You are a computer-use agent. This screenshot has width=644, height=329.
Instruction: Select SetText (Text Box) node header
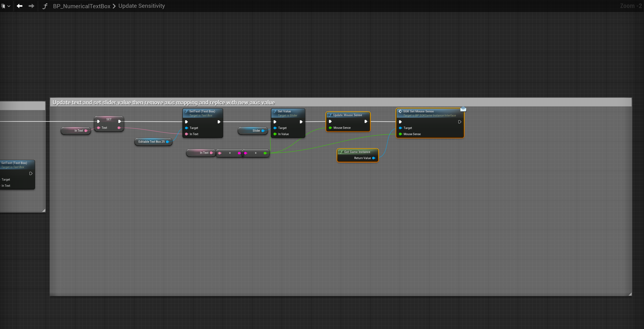(202, 111)
